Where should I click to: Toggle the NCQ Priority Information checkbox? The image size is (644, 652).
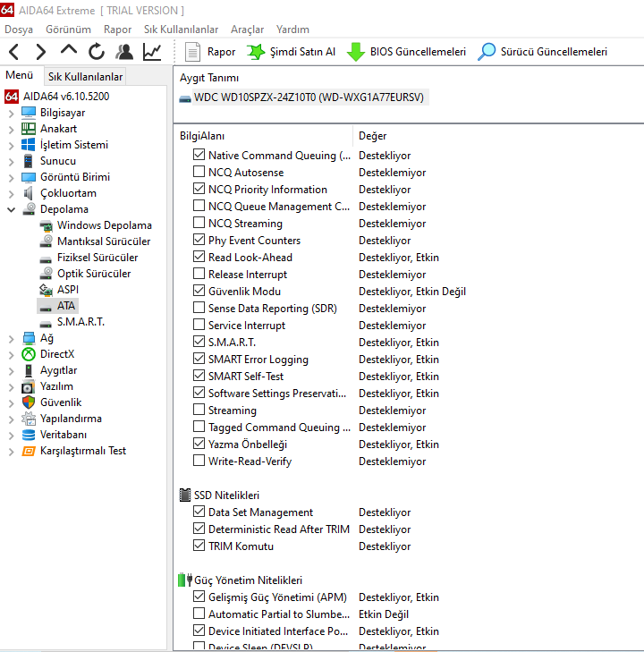click(199, 189)
